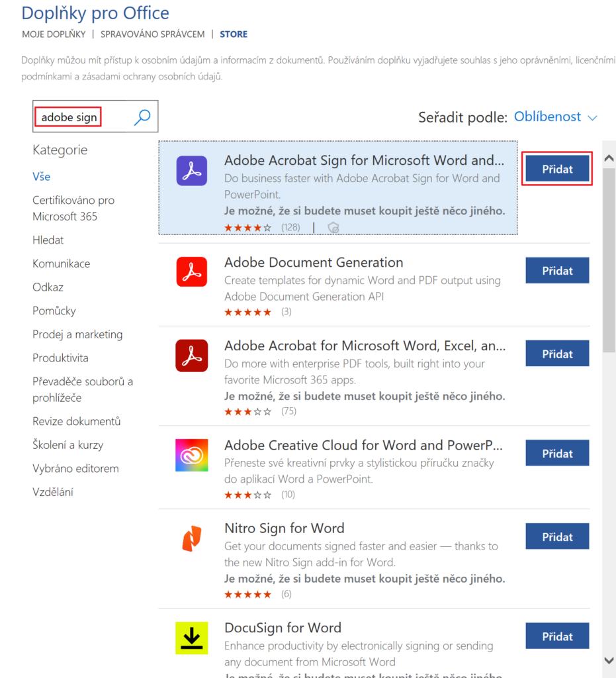Click description 'Create templates for dynamic Word and PDF'

363,289
